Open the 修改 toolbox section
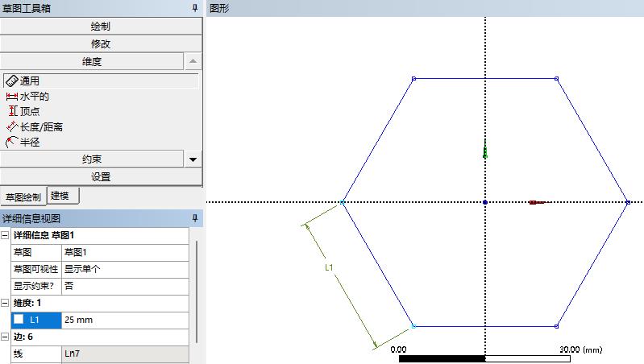 click(101, 44)
